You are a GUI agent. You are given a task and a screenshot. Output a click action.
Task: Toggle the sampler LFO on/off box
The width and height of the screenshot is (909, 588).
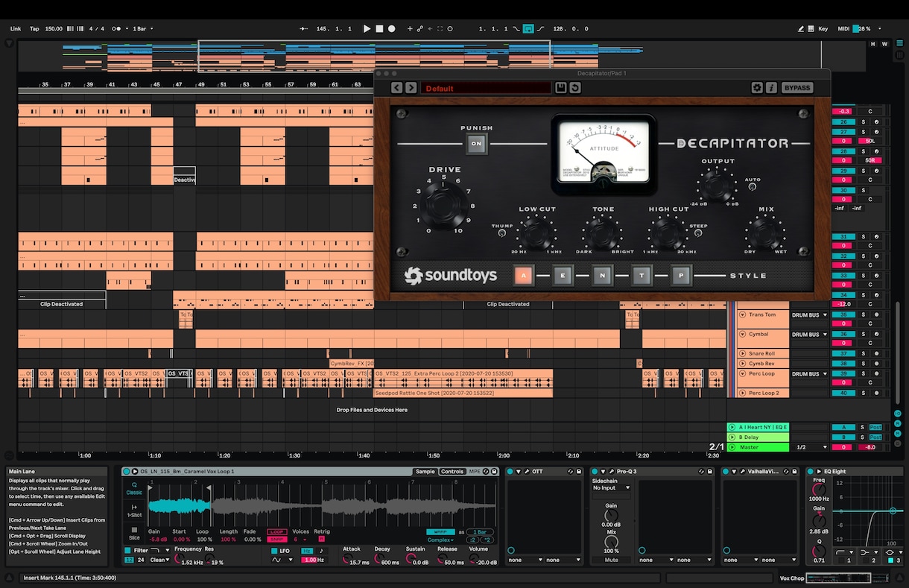[x=275, y=551]
